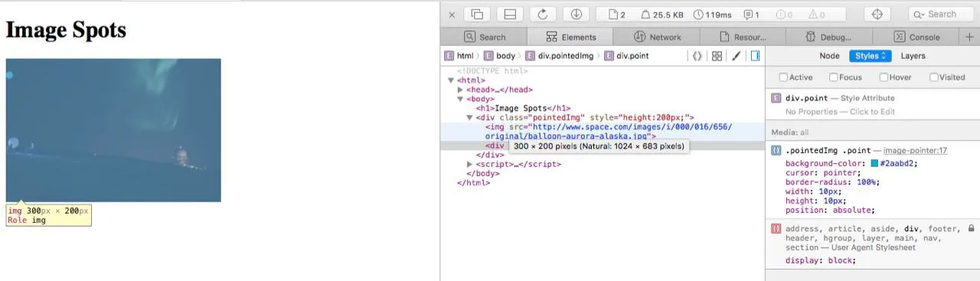Open console log count indicator
This screenshot has width=980, height=281.
752,15
